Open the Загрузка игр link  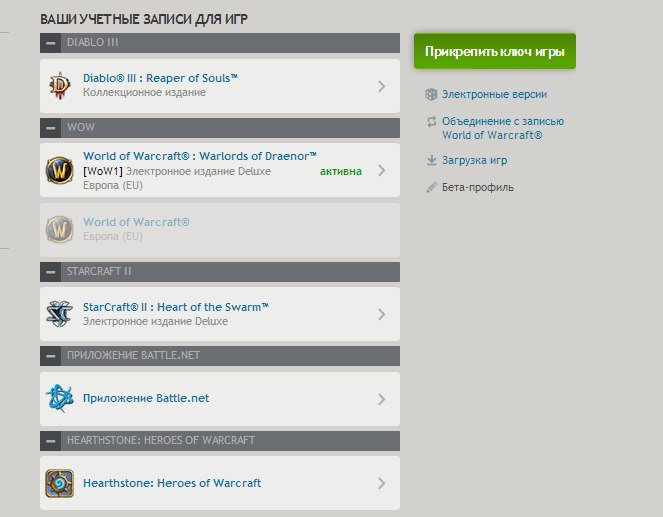tap(474, 161)
